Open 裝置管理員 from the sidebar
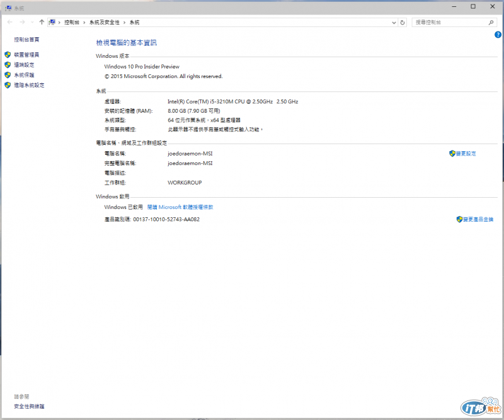Screen dimensions: 504x420 [26, 55]
